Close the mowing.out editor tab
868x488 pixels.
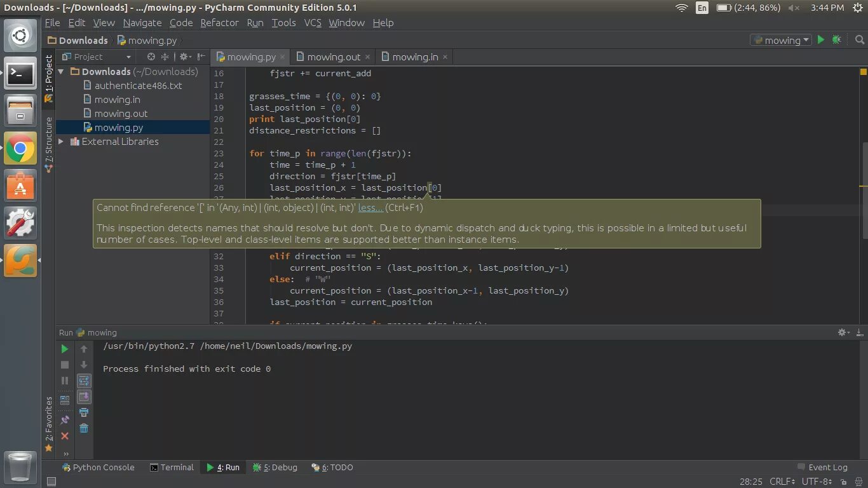pyautogui.click(x=367, y=57)
